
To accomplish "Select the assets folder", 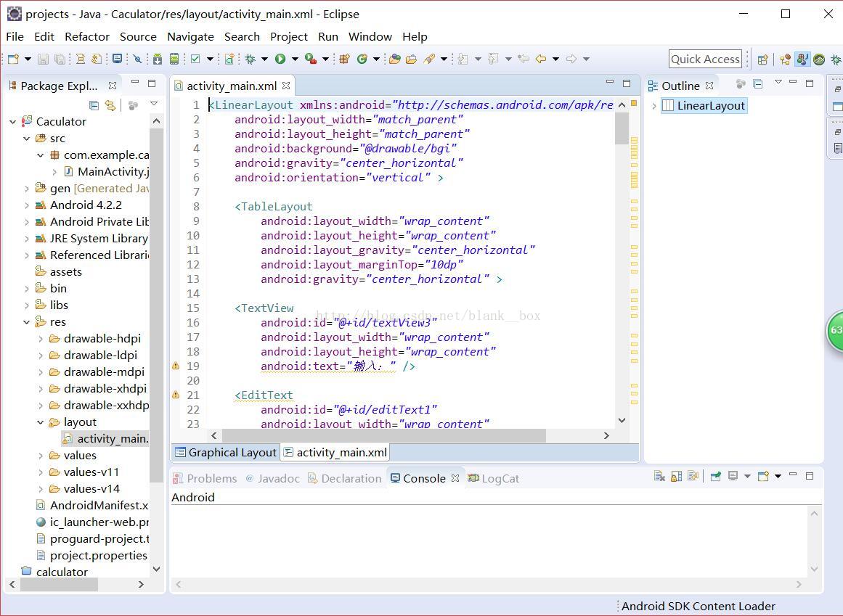I will click(59, 272).
